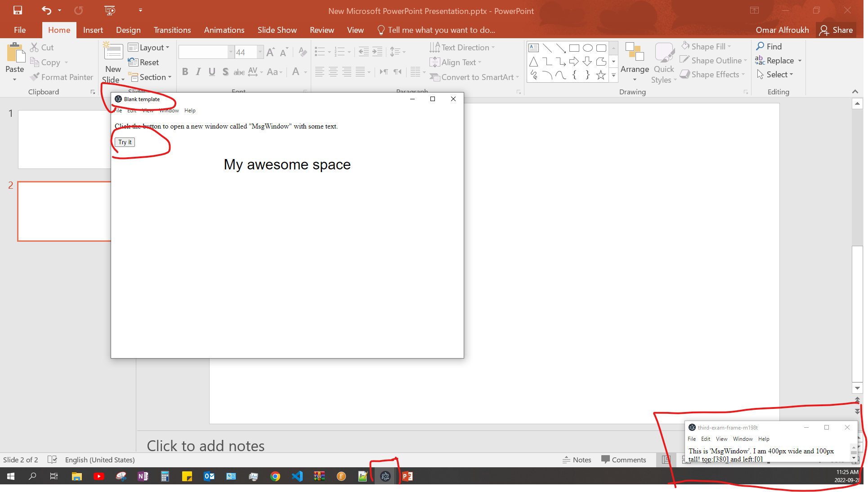Increase font size with large A icon
The height and width of the screenshot is (492, 868).
270,52
